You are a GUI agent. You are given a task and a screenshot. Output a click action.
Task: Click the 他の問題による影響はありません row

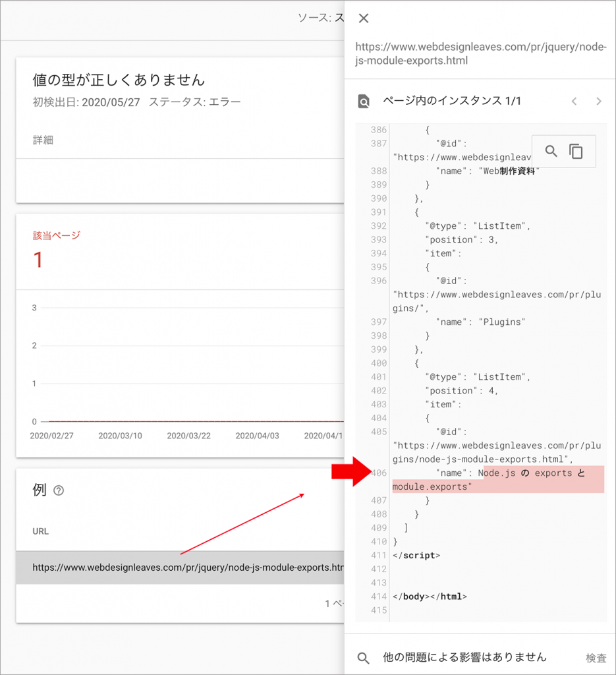tap(464, 657)
